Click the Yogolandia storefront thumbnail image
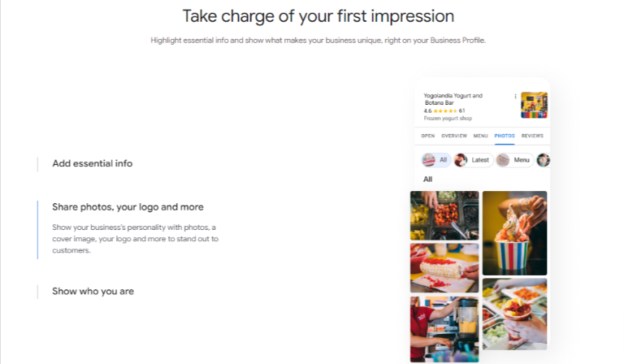This screenshot has height=364, width=624. coord(534,105)
